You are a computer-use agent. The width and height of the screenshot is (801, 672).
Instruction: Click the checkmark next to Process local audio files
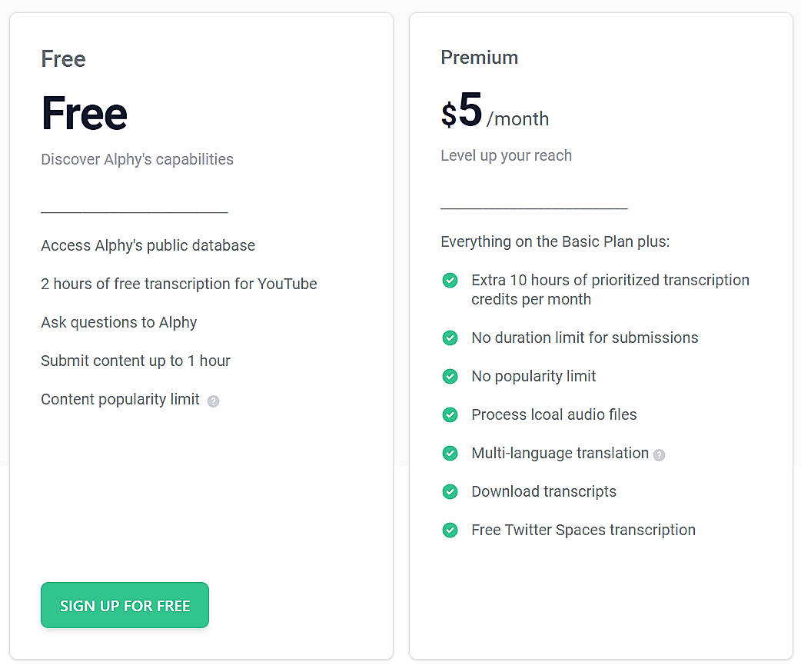pos(450,414)
